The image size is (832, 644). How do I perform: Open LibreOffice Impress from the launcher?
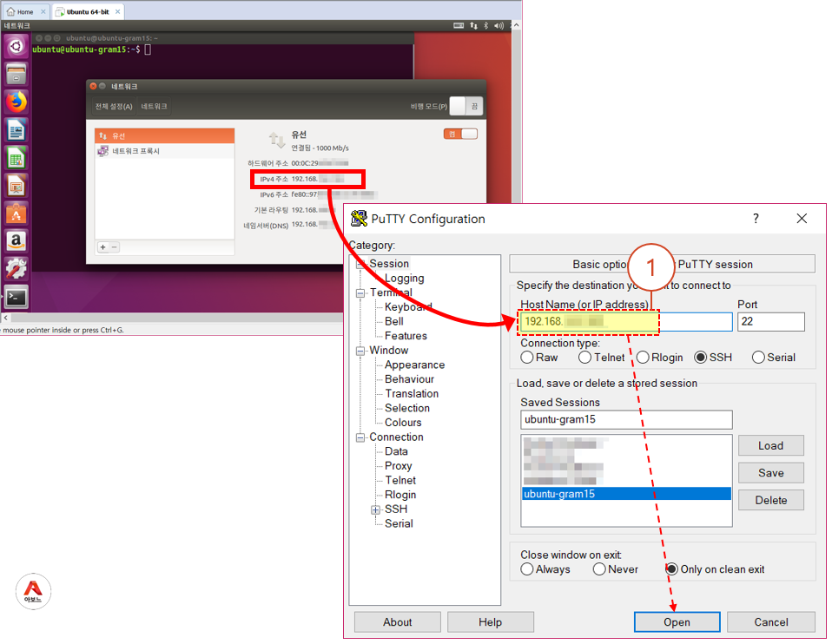(x=16, y=187)
